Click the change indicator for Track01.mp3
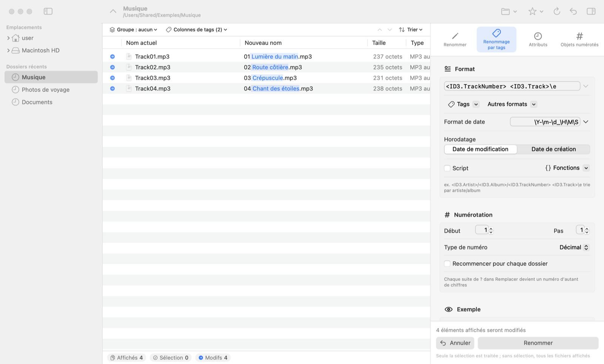Screen dimensions: 604x364 pos(112,57)
